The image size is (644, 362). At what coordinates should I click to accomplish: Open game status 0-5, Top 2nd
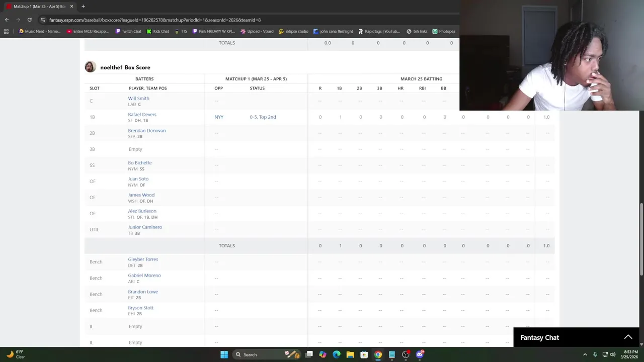point(263,117)
